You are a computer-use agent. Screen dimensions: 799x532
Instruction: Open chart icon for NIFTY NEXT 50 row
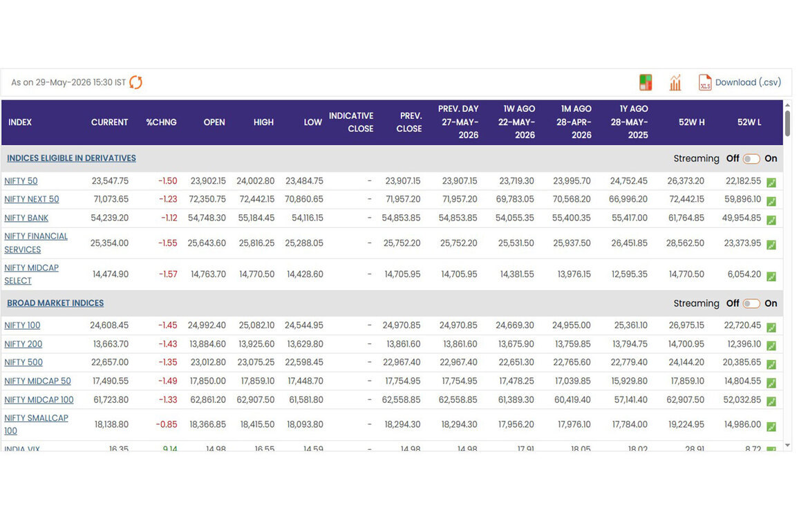(x=771, y=201)
